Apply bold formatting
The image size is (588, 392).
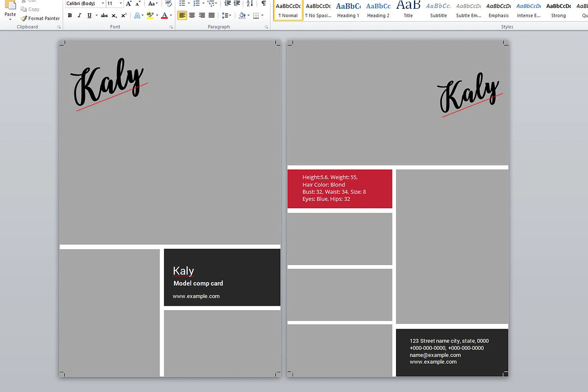(70, 16)
